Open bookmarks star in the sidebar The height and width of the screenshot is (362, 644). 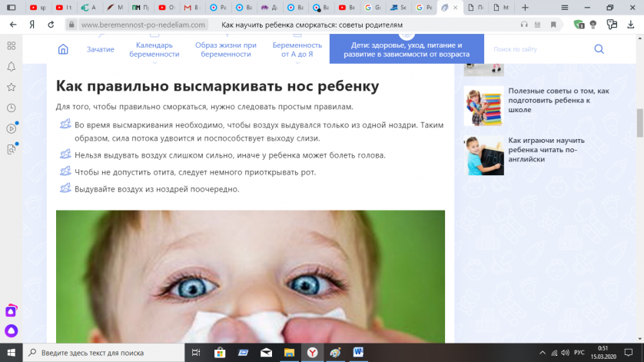[x=12, y=87]
